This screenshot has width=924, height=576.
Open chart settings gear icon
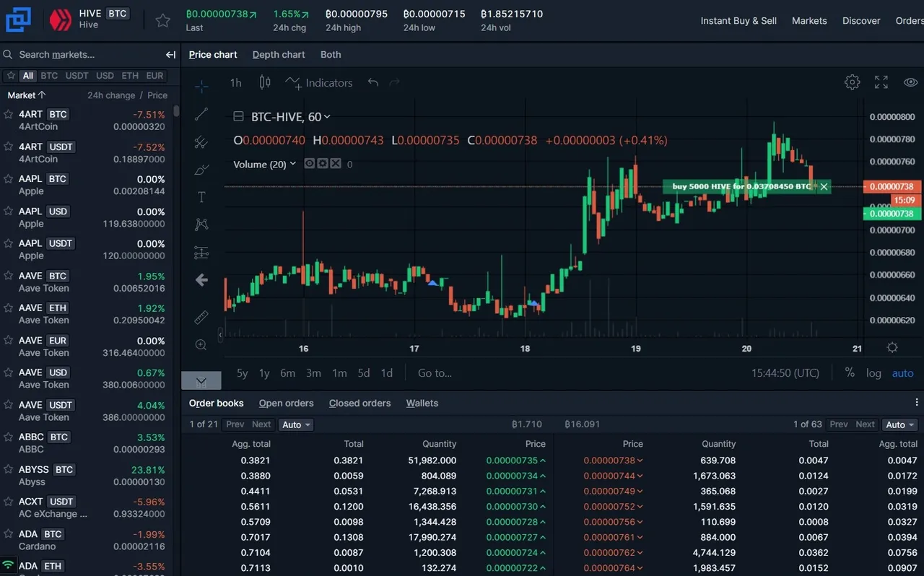click(853, 82)
